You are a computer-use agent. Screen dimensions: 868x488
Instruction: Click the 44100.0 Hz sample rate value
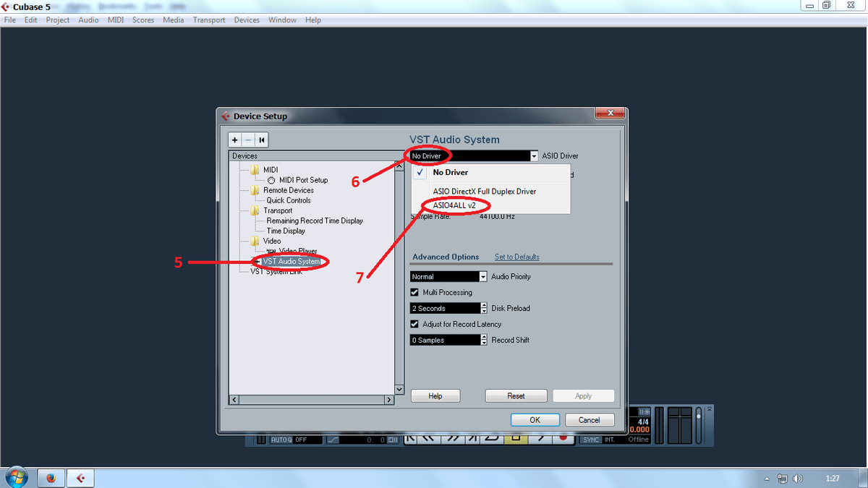(x=497, y=216)
